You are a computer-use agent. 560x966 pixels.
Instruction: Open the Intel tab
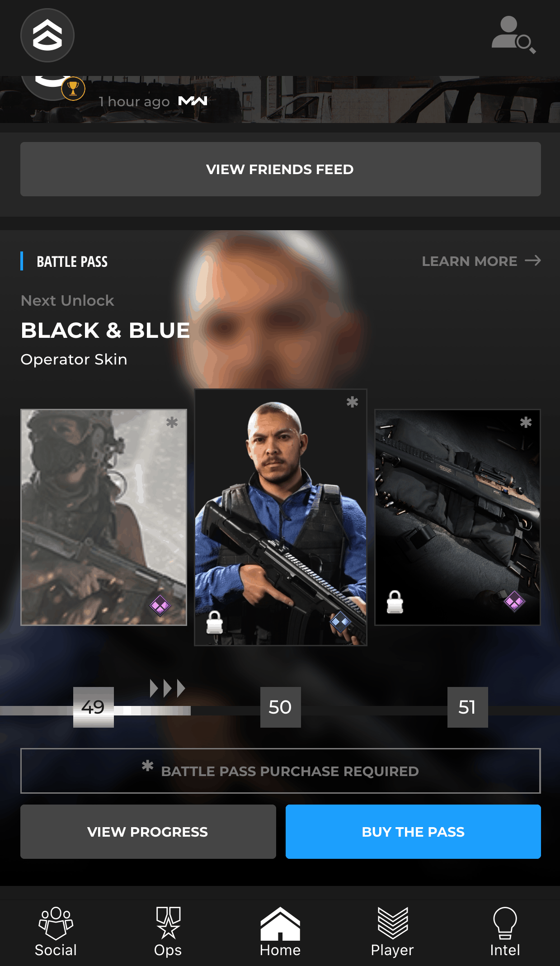click(x=505, y=932)
